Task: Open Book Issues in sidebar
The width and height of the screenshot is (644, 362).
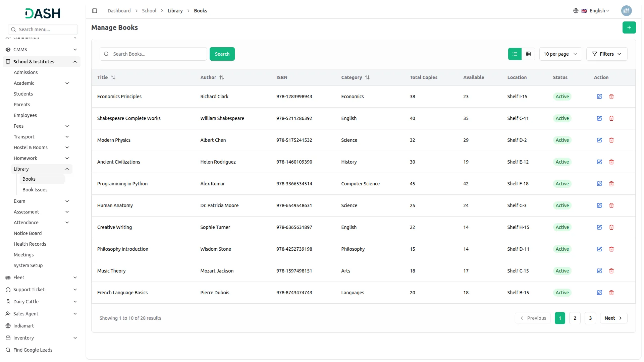Action: point(35,190)
